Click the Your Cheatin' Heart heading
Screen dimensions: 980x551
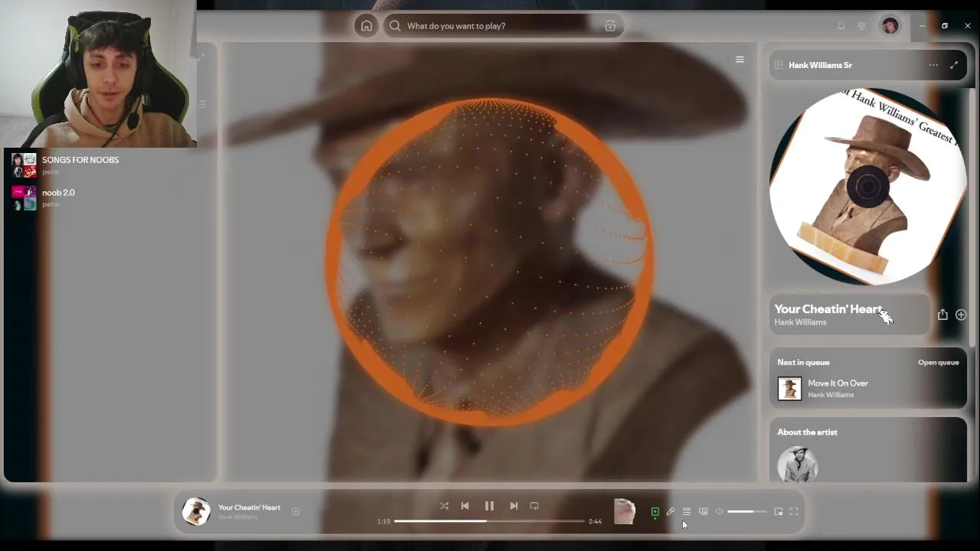(x=828, y=309)
